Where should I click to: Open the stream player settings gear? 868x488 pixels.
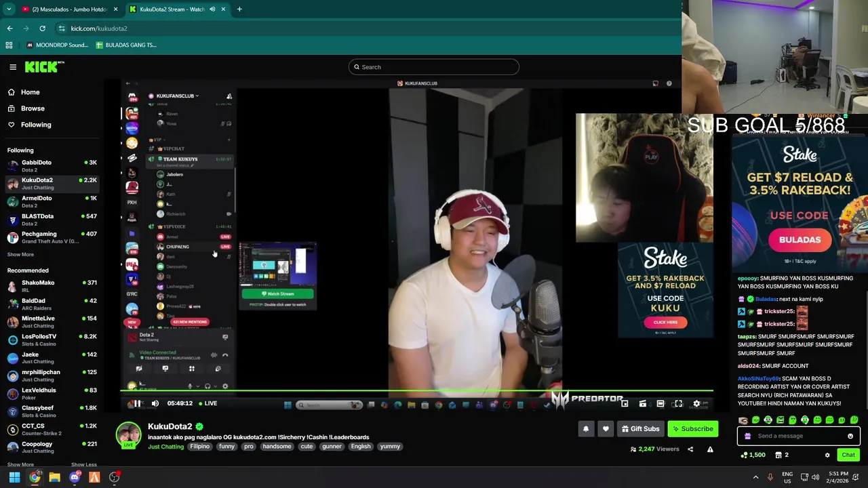point(696,403)
